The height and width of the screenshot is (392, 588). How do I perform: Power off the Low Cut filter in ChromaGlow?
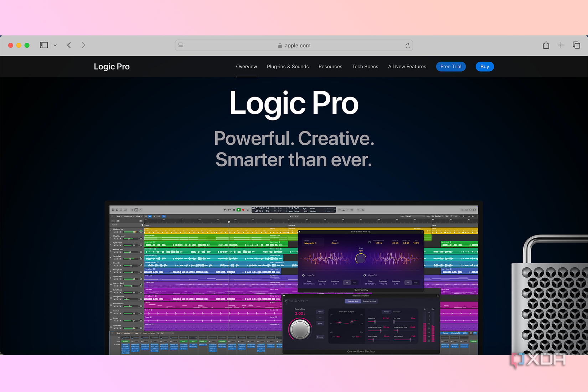(x=303, y=275)
